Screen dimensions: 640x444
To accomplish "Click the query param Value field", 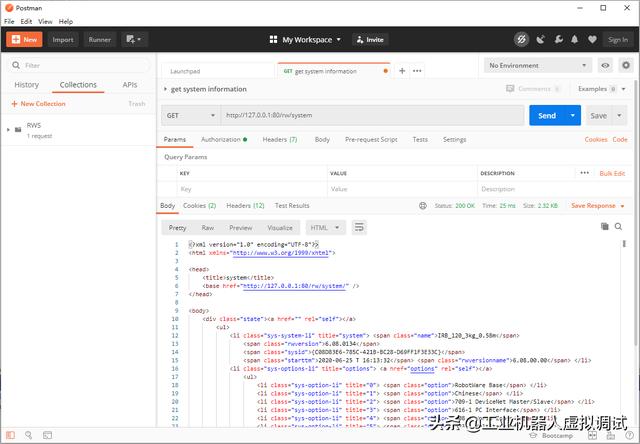I will pyautogui.click(x=402, y=189).
